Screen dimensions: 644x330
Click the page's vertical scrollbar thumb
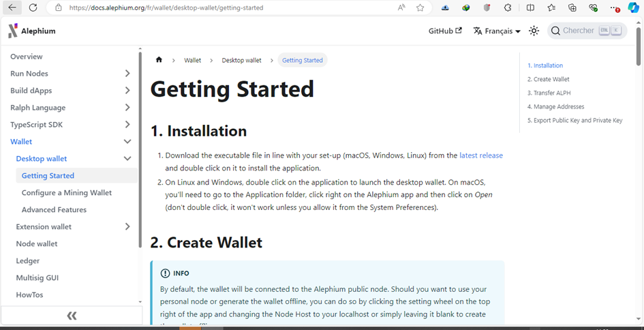tap(639, 46)
